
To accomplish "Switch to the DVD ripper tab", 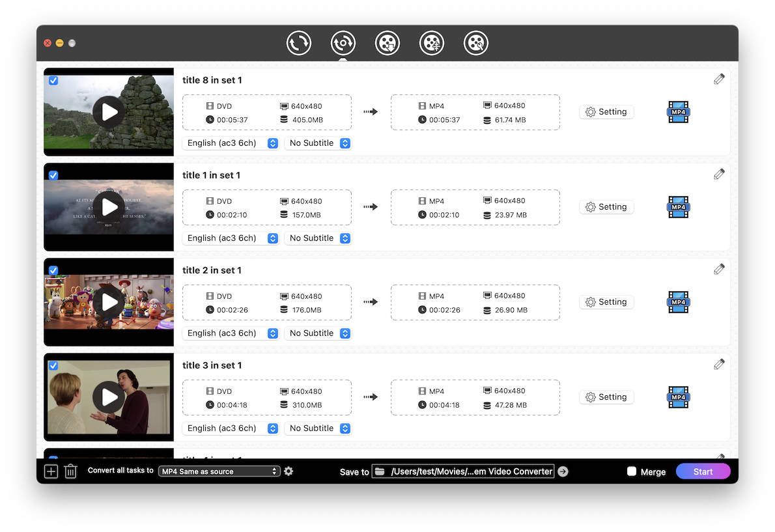I will (343, 44).
